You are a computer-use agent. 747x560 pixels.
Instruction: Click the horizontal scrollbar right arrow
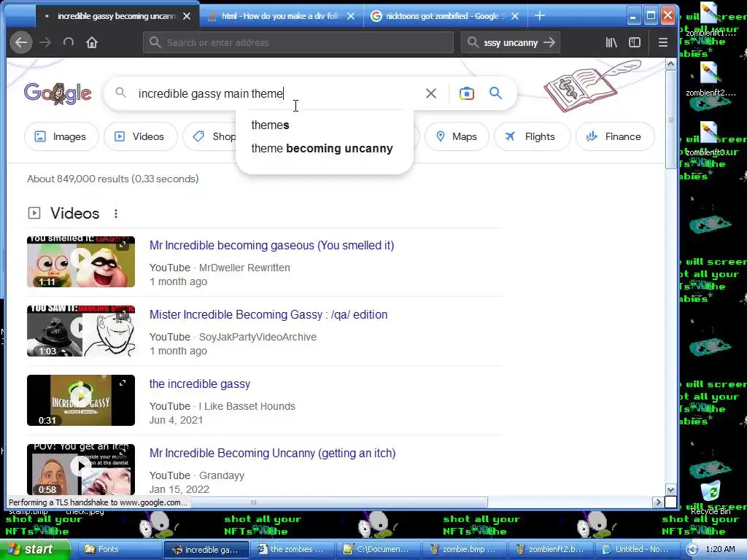(659, 502)
